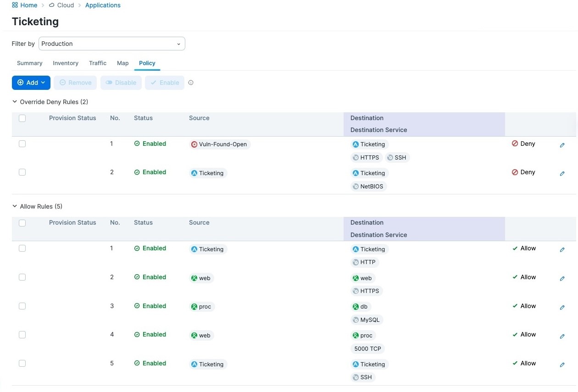This screenshot has height=392, width=578.
Task: Click the Vuln-Found-Open source label
Action: tap(220, 144)
